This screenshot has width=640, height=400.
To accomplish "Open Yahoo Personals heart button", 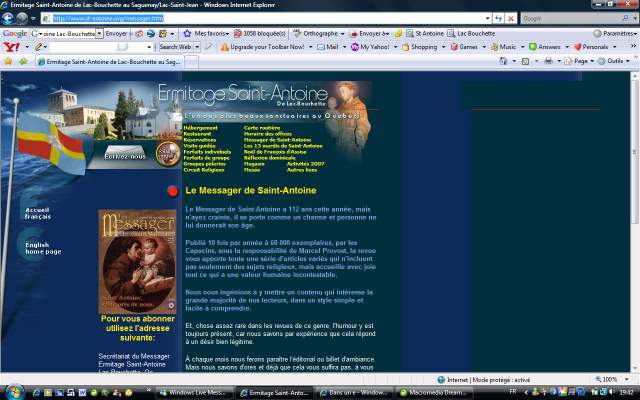I will pyautogui.click(x=589, y=47).
